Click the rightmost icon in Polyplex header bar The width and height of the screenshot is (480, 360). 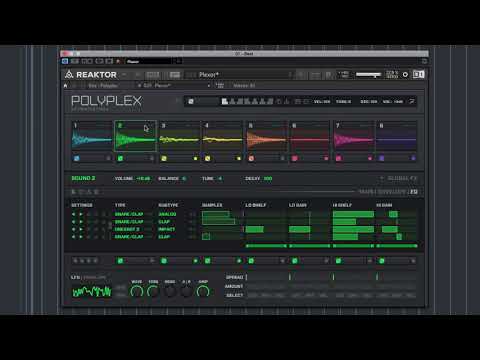412,101
